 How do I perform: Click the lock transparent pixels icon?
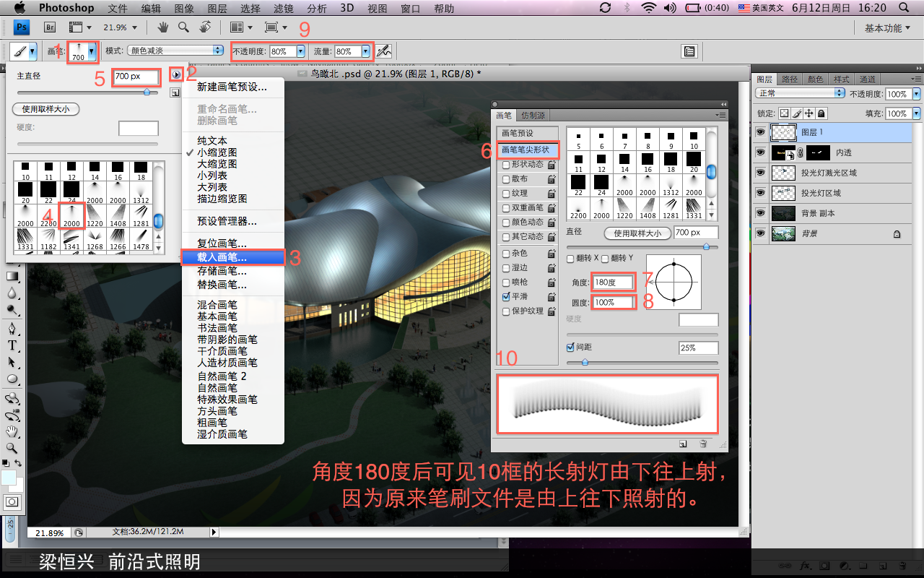[x=785, y=113]
